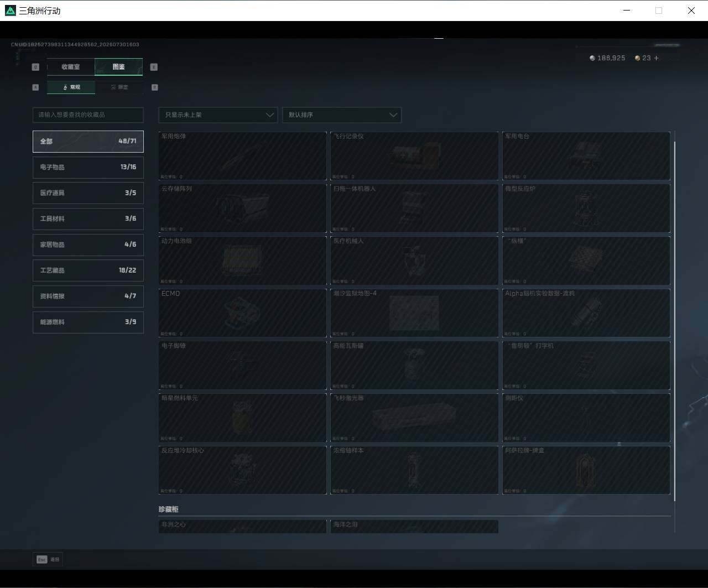The height and width of the screenshot is (588, 708).
Task: Switch to the 收藏室 tab
Action: point(71,67)
